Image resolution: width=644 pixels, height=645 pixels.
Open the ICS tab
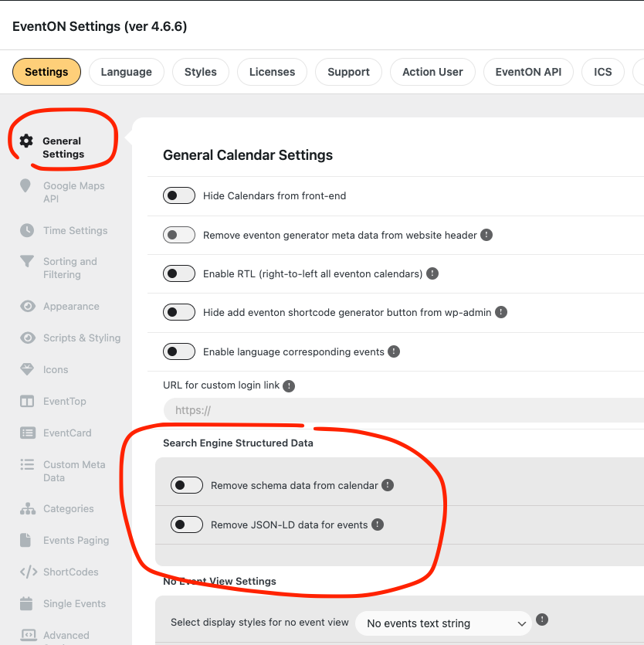point(603,72)
